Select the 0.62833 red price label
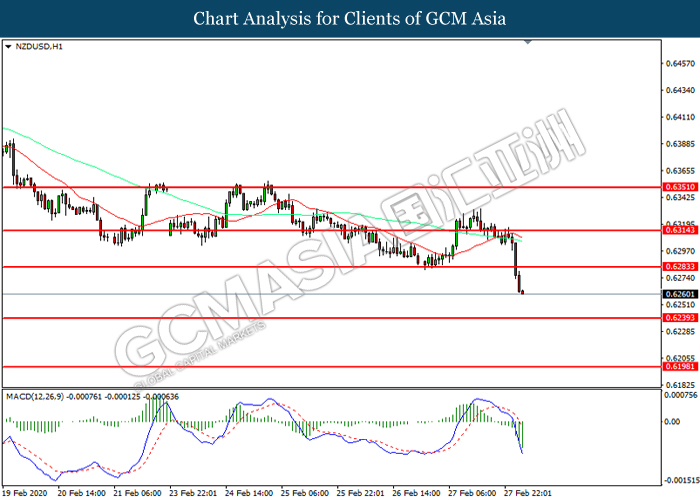The image size is (700, 500). [x=680, y=267]
